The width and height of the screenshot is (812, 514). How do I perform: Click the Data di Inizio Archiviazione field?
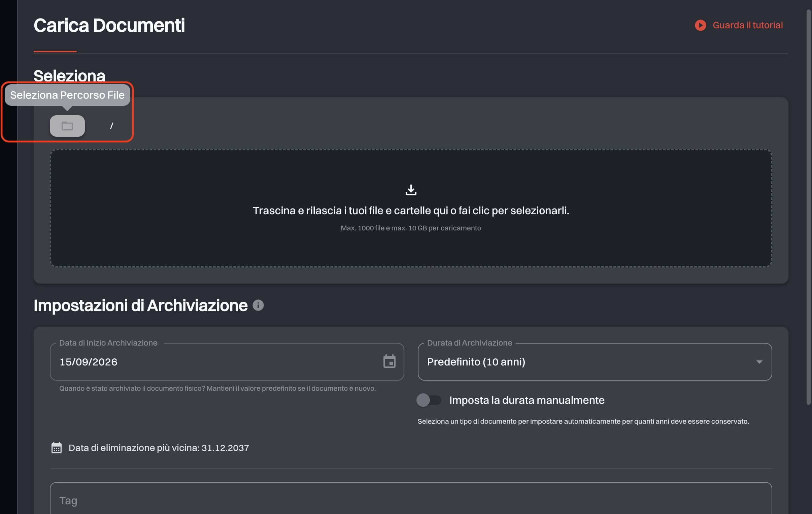(227, 361)
